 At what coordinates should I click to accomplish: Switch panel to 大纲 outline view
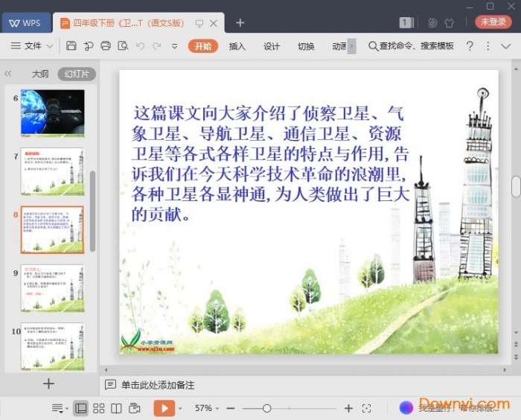click(40, 74)
